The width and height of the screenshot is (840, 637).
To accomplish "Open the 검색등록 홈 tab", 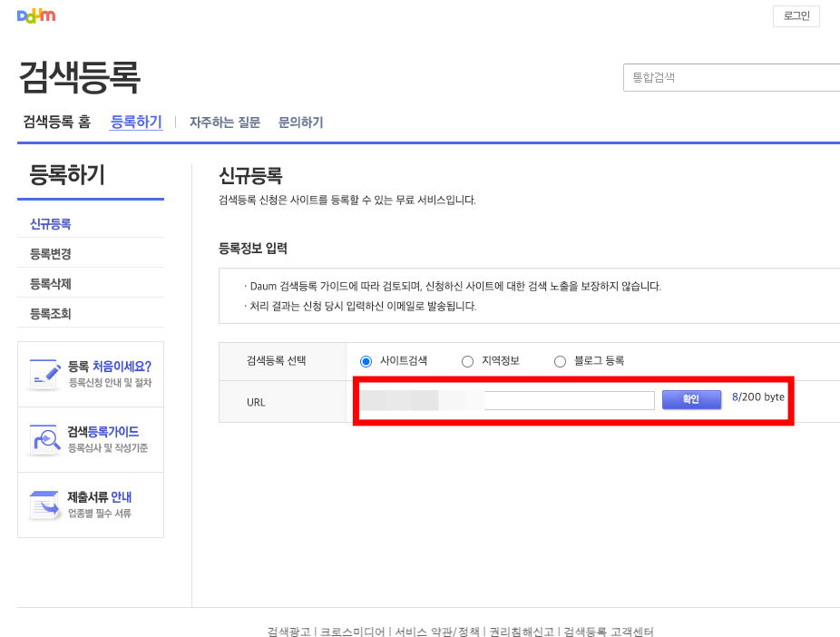I will point(57,122).
